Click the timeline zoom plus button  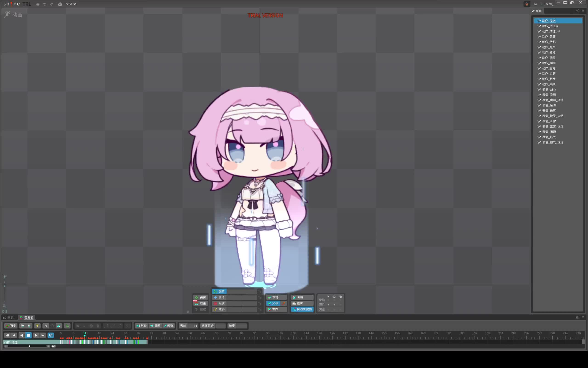pos(48,346)
